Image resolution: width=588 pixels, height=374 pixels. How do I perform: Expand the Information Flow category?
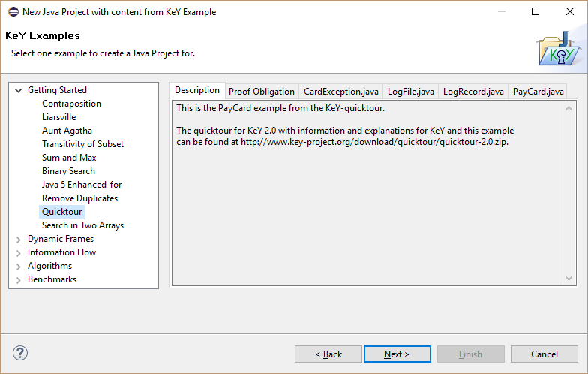[18, 252]
